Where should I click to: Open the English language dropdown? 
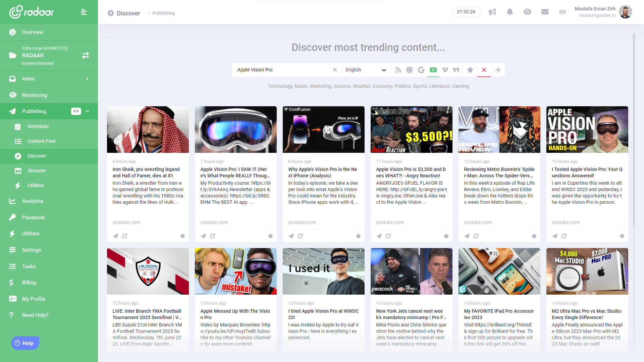click(x=366, y=70)
